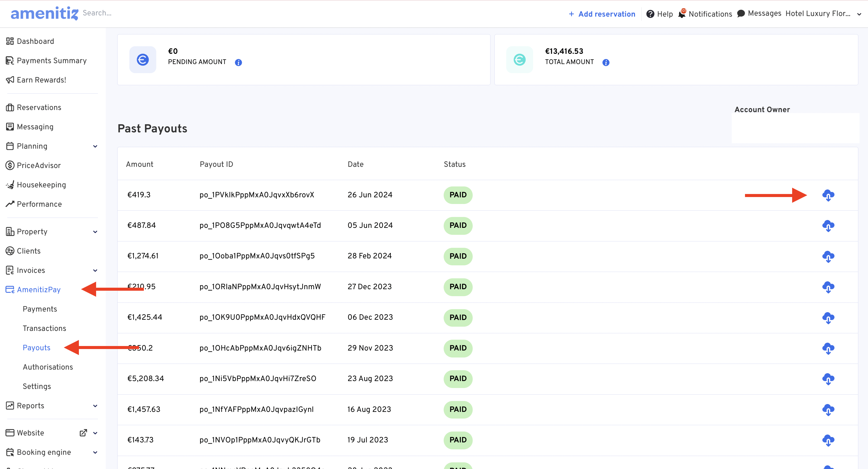
Task: Click the PAID badge for 06 Dec 2023
Action: click(x=458, y=318)
